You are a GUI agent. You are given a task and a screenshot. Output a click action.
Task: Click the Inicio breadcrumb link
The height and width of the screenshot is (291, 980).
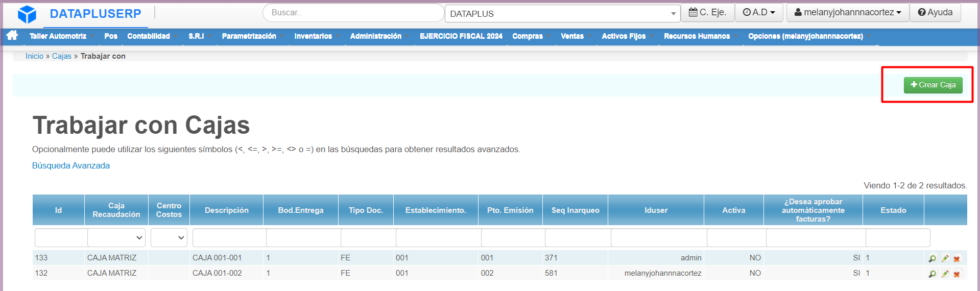click(35, 56)
